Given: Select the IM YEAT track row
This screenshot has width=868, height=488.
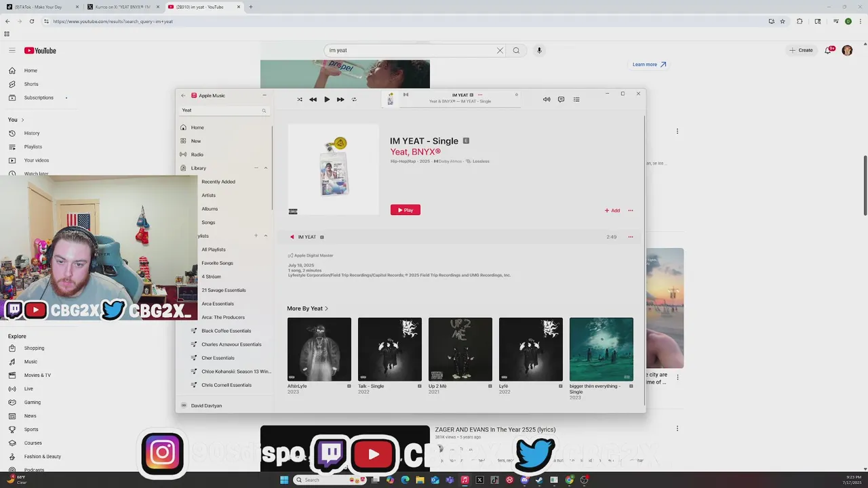Looking at the screenshot, I should [458, 237].
